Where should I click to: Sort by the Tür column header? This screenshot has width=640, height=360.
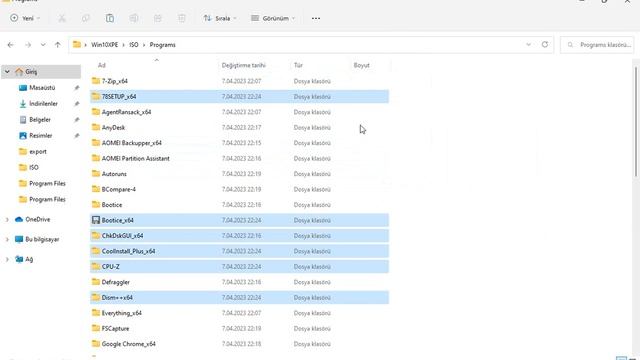[298, 65]
